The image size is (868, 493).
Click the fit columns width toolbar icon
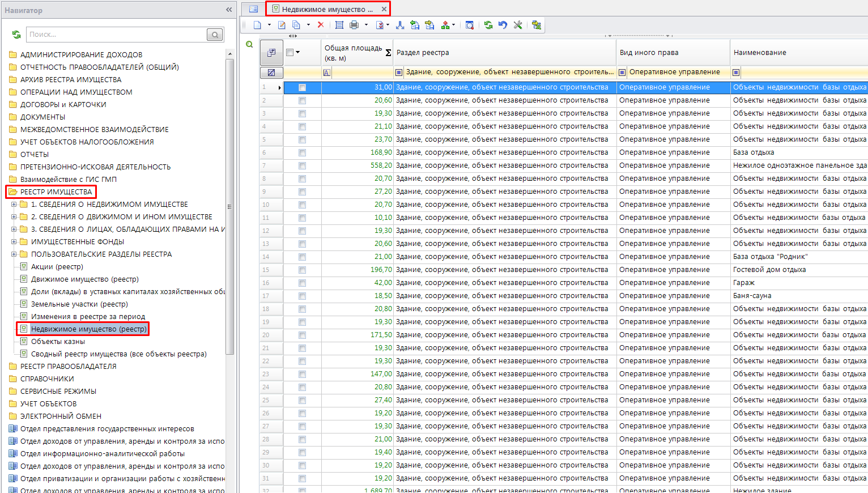339,25
